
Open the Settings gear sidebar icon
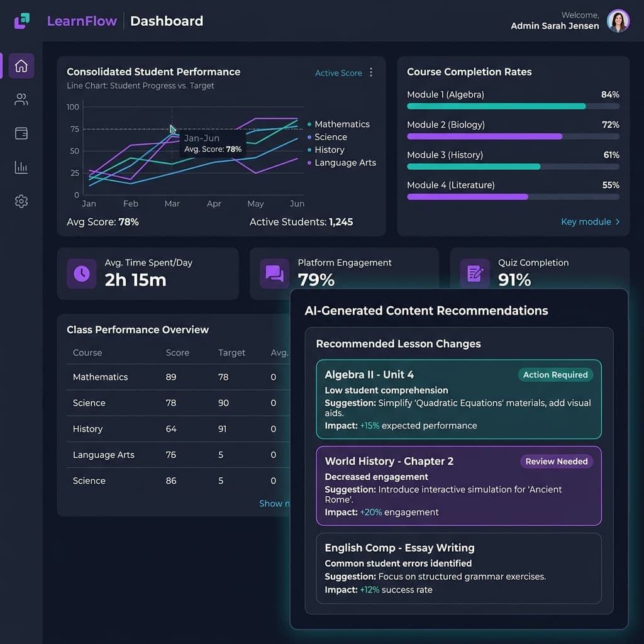click(21, 201)
